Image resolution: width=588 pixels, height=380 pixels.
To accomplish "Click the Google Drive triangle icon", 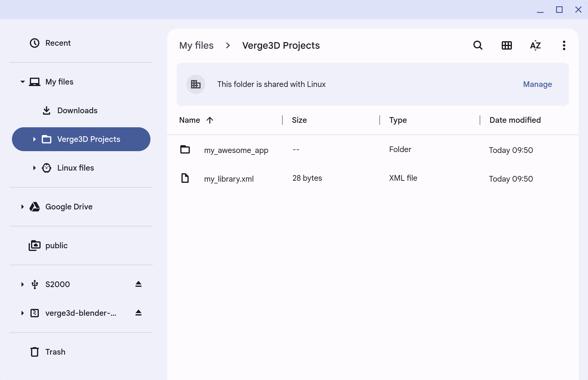I will pos(35,207).
